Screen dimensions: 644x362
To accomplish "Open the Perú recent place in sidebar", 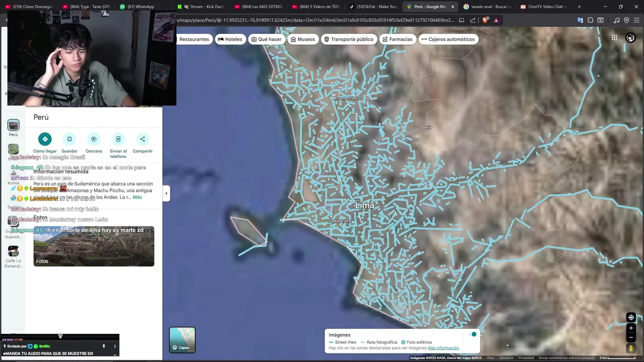I will pyautogui.click(x=13, y=128).
